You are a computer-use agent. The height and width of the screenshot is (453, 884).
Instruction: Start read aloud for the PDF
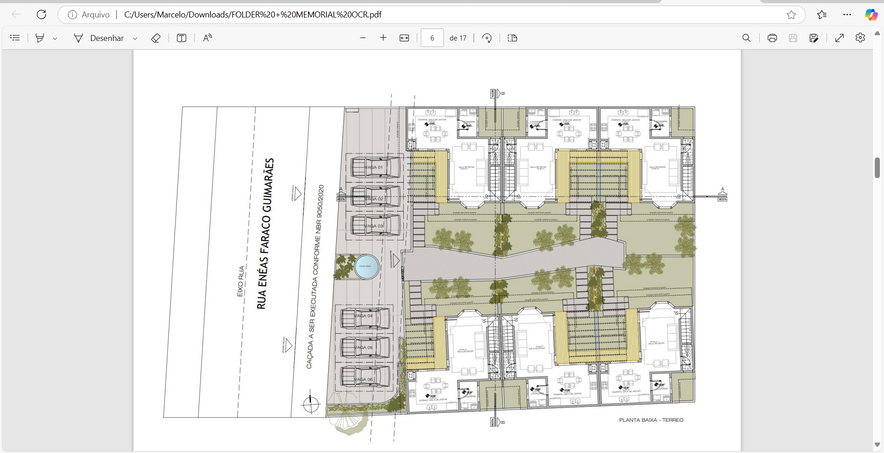207,38
